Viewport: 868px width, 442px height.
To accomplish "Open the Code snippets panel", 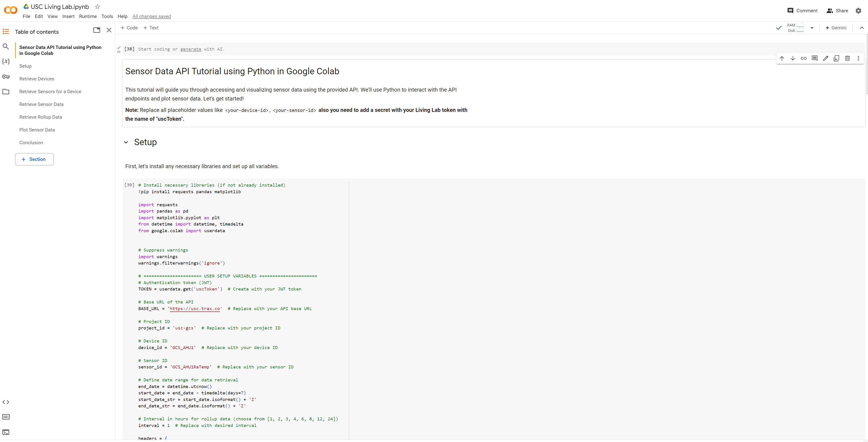I will [6, 402].
